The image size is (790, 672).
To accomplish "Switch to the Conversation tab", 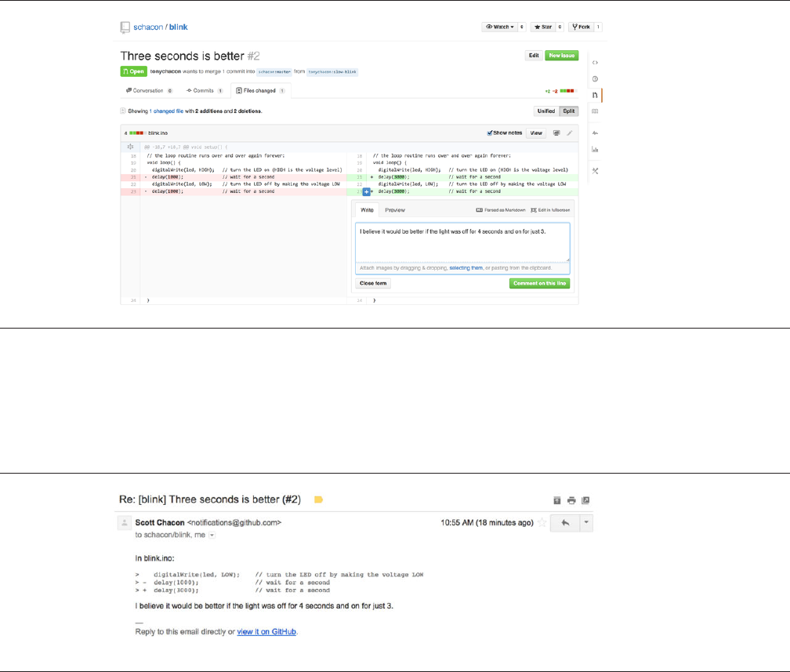I will pos(149,91).
